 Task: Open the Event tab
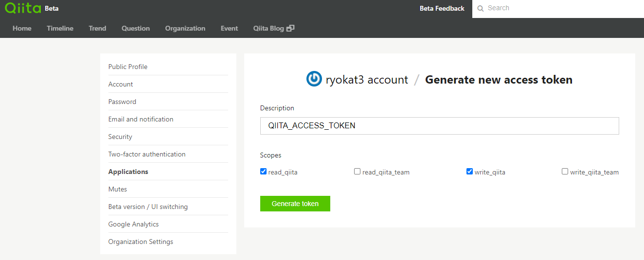229,28
